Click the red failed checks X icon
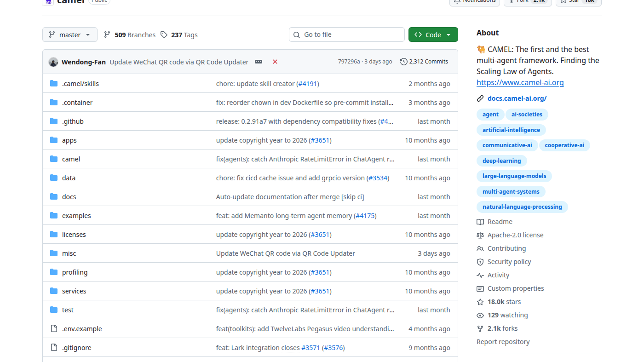Viewport: 644px width, 362px height. click(275, 62)
